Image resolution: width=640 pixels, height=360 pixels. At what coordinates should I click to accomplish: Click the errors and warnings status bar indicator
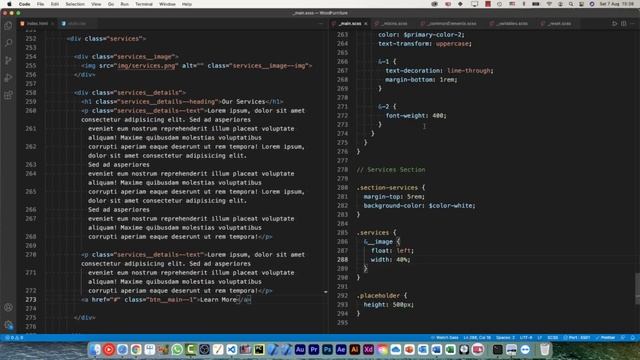coord(14,338)
